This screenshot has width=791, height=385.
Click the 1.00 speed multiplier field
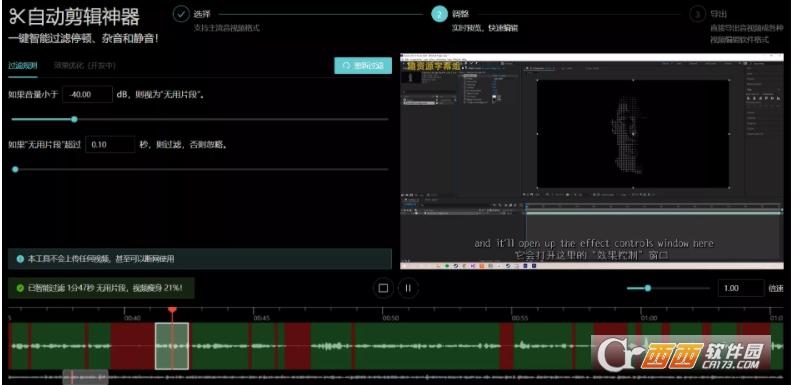pos(741,288)
